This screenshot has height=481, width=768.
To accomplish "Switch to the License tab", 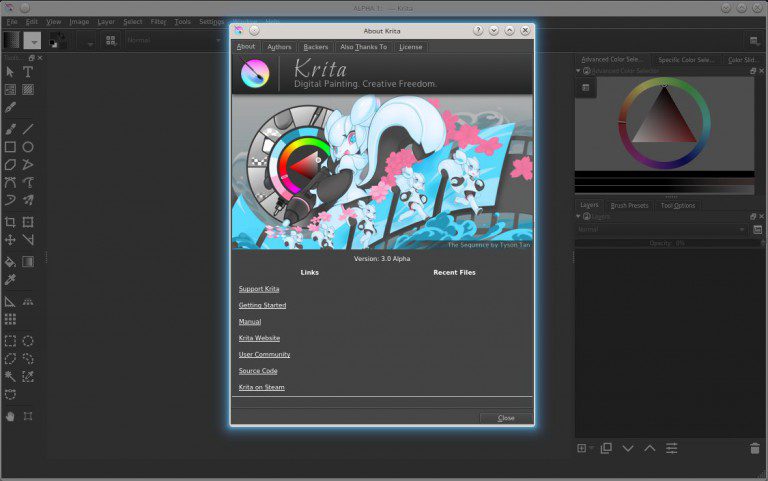I will pyautogui.click(x=410, y=47).
